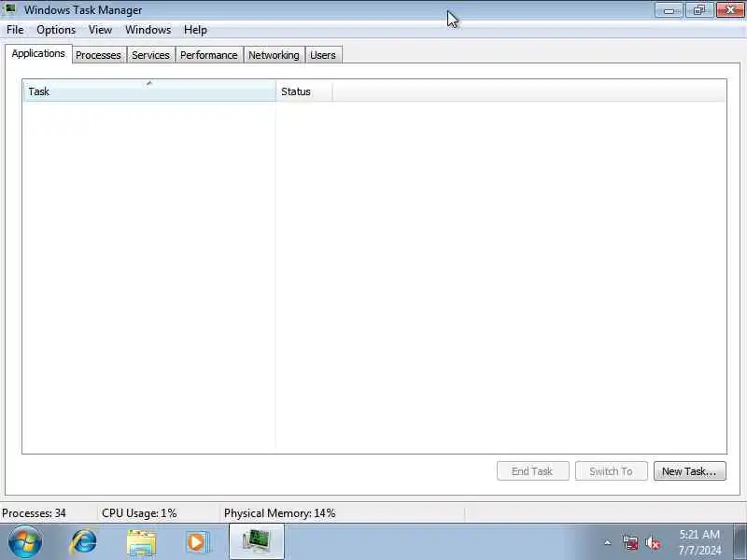
Task: Launch Internet Explorer from taskbar
Action: coord(84,542)
